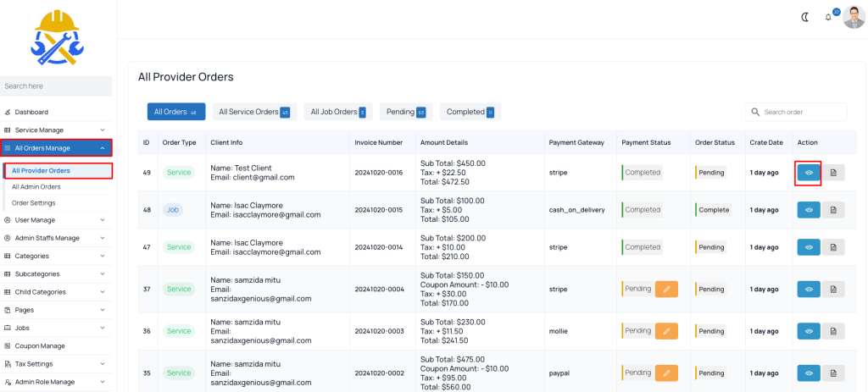Click the Service badge on order 49
The width and height of the screenshot is (868, 392).
(x=179, y=173)
